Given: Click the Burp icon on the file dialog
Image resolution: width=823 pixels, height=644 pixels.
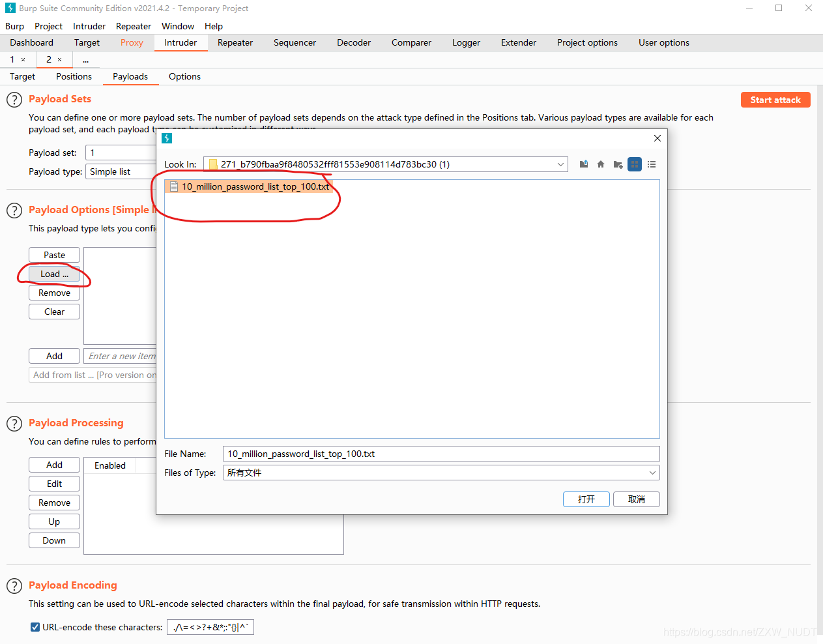Looking at the screenshot, I should 167,138.
